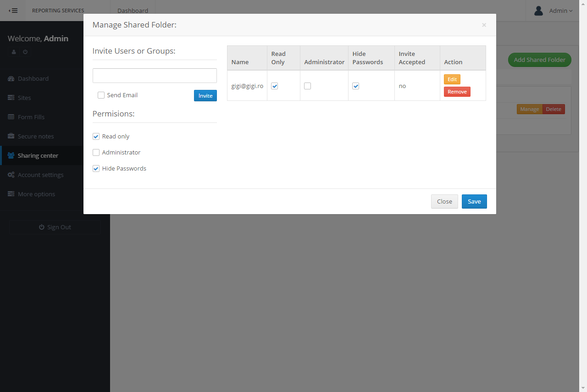Open the Dashboard tab in top bar
The height and width of the screenshot is (392, 587).
tap(133, 11)
